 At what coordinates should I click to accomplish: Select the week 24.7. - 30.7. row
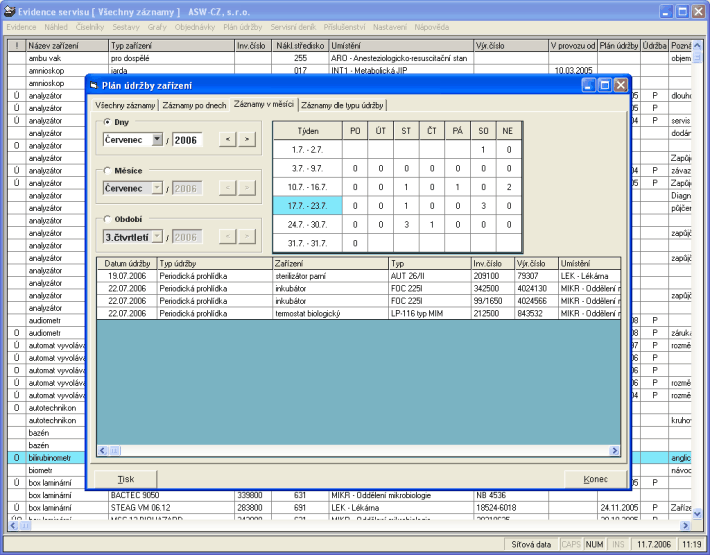[x=306, y=225]
